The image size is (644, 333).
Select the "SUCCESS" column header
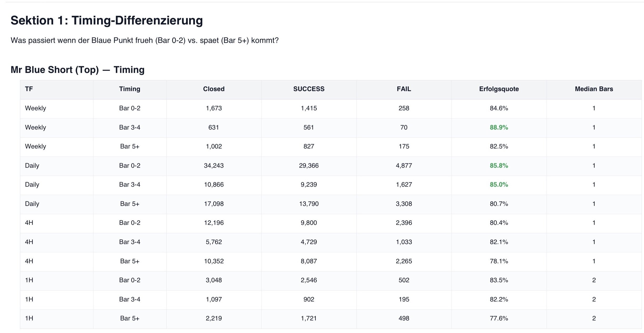[309, 89]
